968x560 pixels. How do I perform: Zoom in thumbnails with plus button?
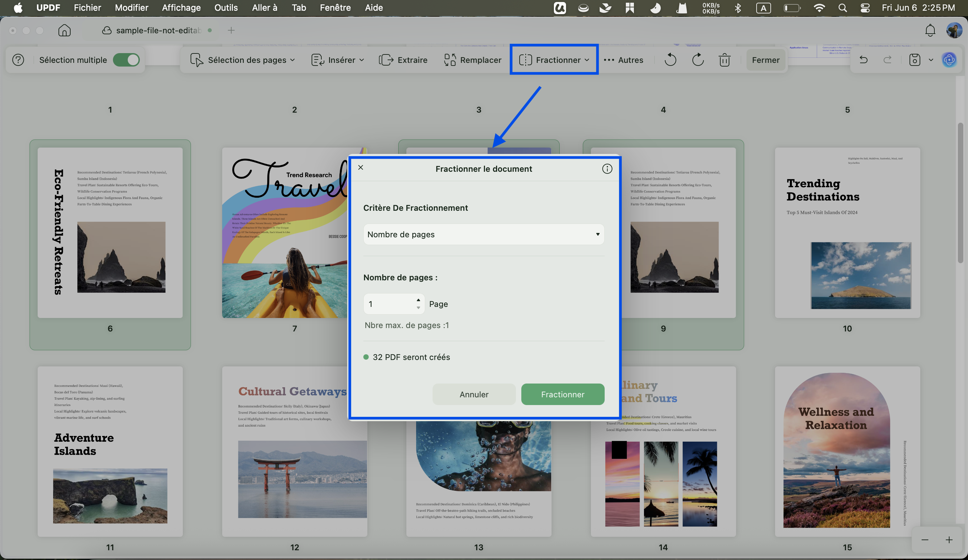click(949, 540)
